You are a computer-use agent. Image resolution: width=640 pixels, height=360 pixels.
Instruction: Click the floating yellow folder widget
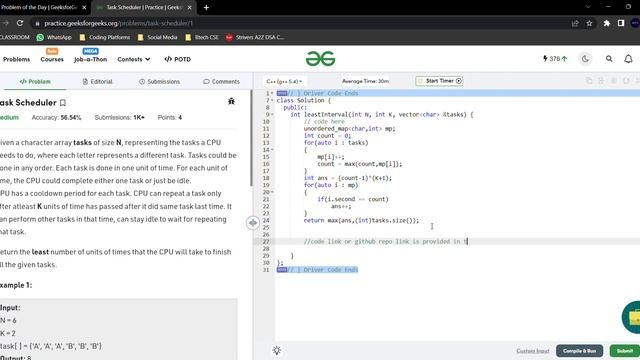click(631, 317)
